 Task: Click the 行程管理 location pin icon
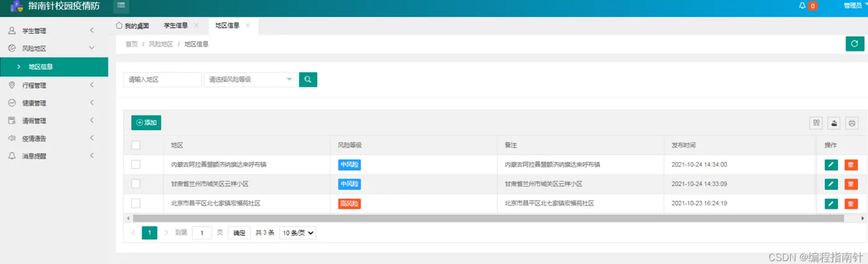[x=12, y=85]
